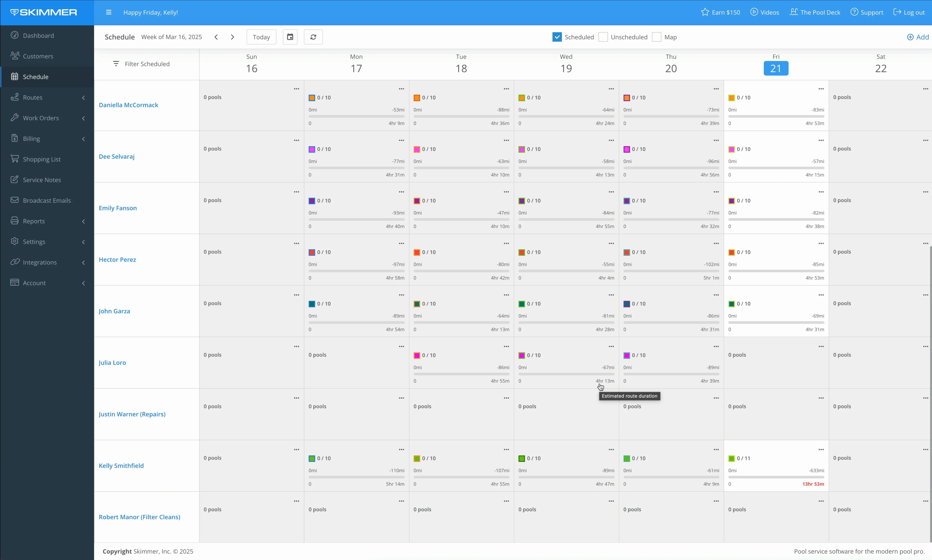Open options for Emily Fanson's Wednesday route
This screenshot has width=932, height=560.
[x=611, y=192]
